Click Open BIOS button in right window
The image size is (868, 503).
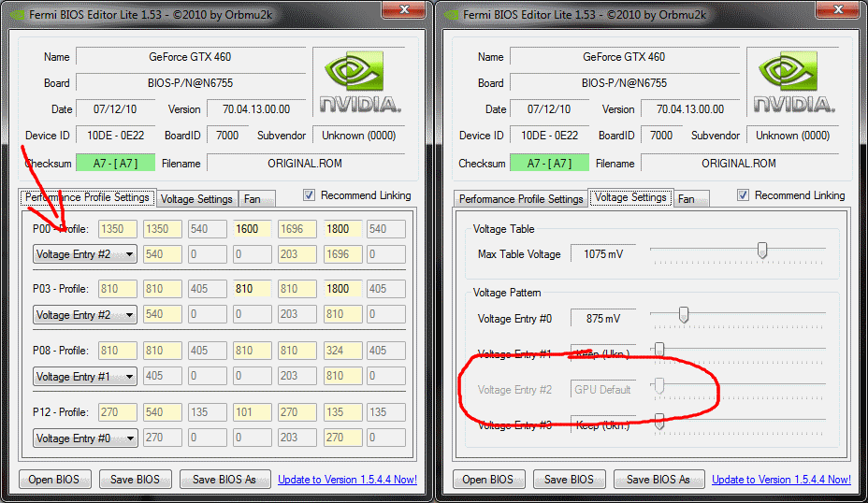click(x=487, y=480)
